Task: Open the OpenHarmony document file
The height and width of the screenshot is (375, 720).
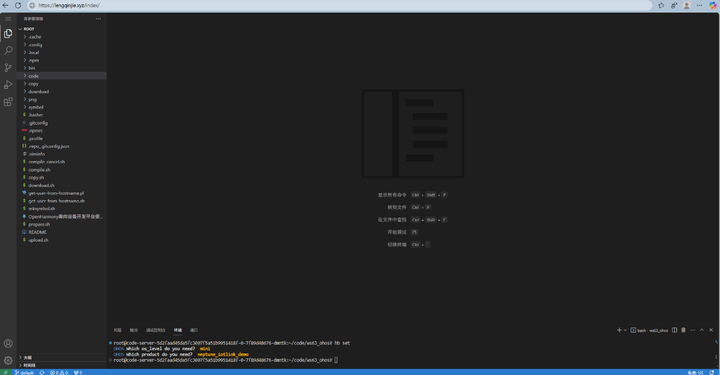Action: click(x=62, y=216)
